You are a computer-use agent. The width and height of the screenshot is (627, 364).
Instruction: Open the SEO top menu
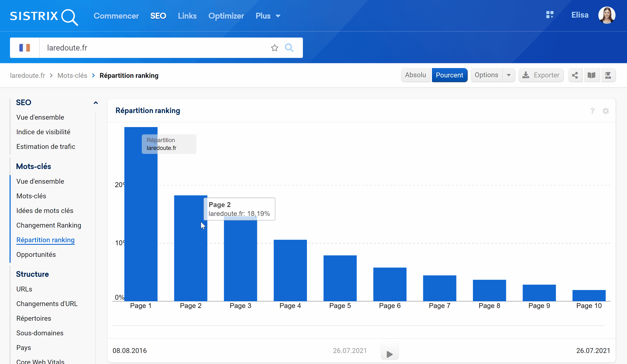pyautogui.click(x=158, y=16)
